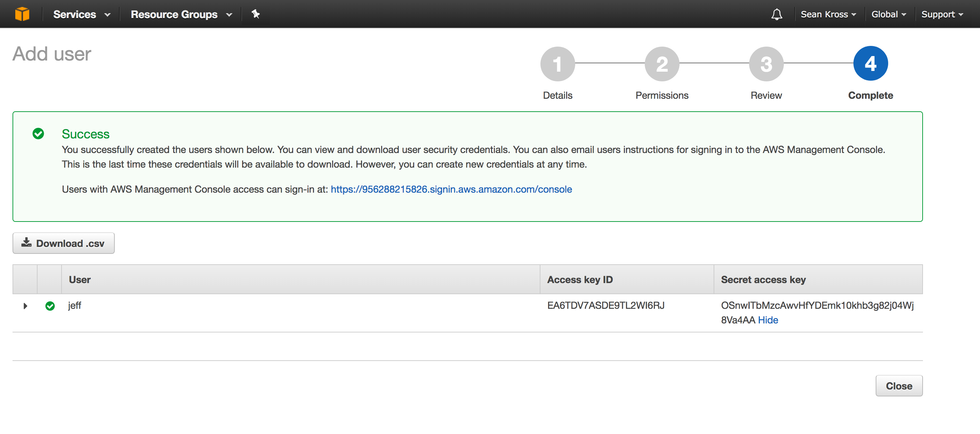980x434 pixels.
Task: Select the secret access key value
Action: [817, 313]
